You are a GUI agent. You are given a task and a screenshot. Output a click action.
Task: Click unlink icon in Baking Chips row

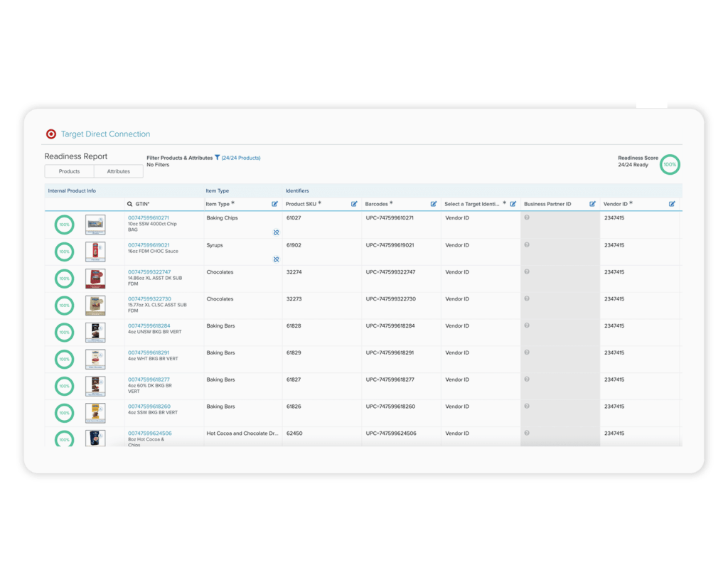coord(276,232)
